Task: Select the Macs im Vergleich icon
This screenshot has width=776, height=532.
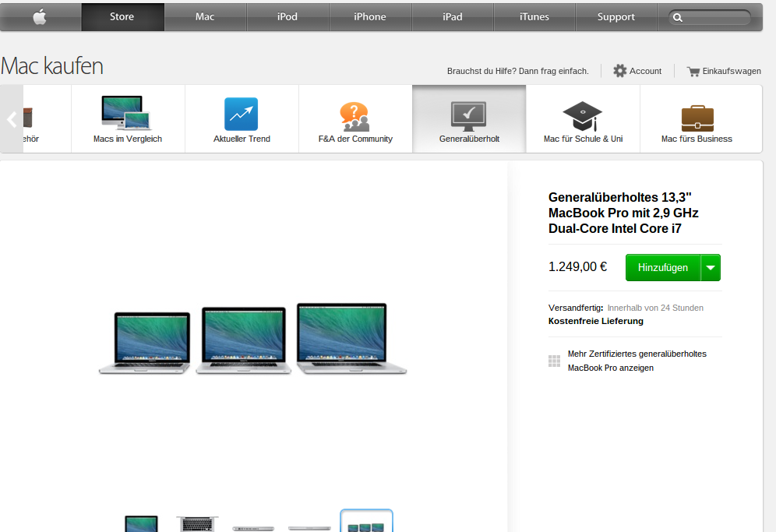Action: pyautogui.click(x=126, y=113)
